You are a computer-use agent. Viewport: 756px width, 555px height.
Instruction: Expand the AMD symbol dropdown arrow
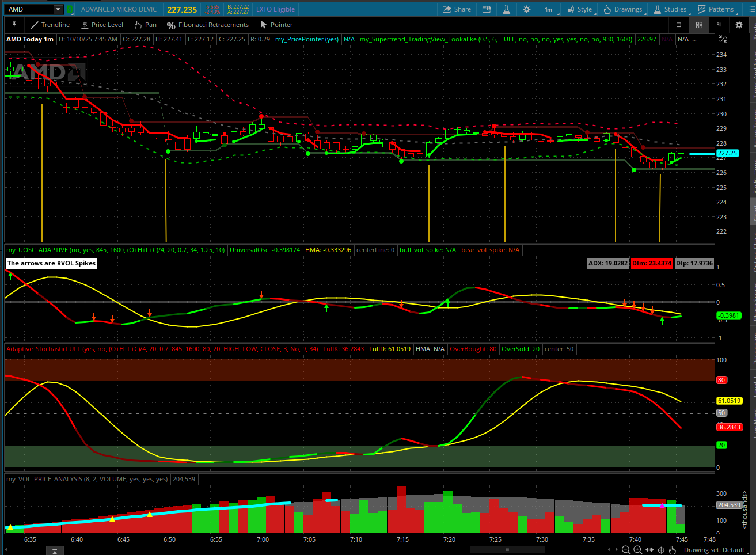[x=58, y=9]
